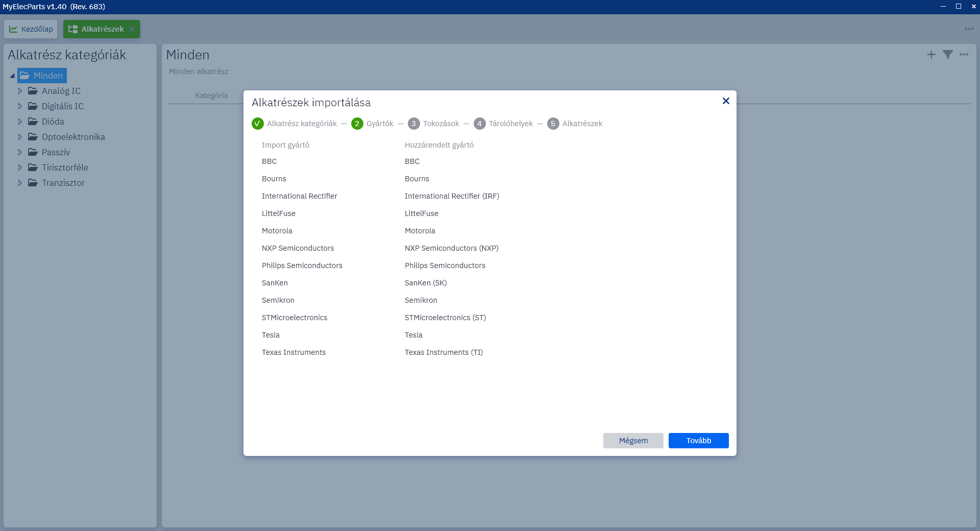Open the filter funnel icon

coord(947,55)
